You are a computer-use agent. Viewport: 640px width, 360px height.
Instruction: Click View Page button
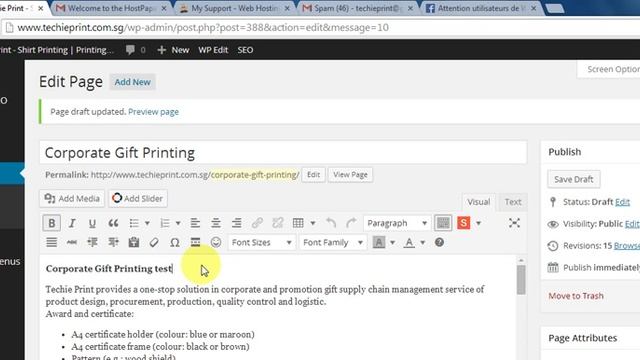(350, 175)
